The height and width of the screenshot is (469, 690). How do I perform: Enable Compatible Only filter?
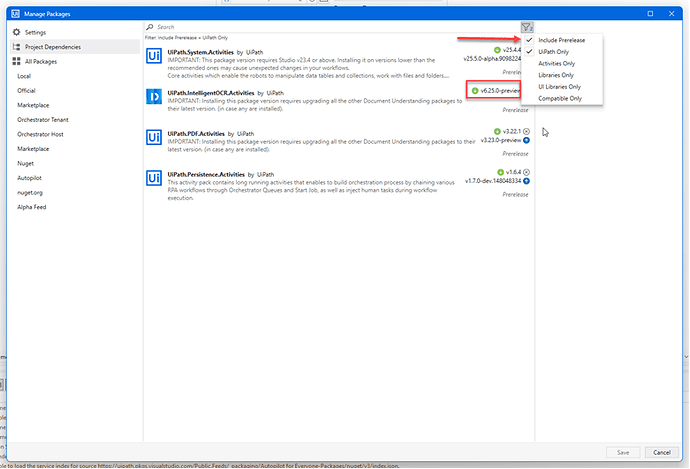coord(562,99)
